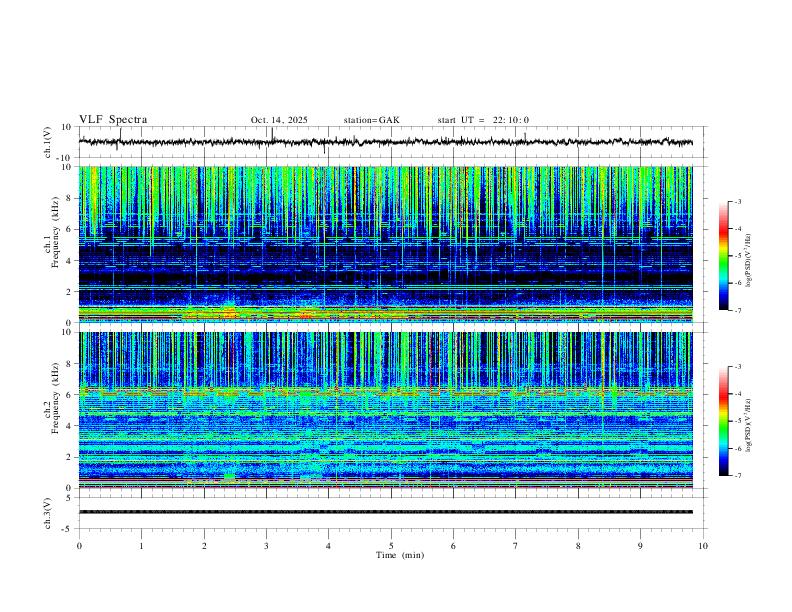Click the time axis tick label "5"
This screenshot has width=792, height=612.
[391, 546]
